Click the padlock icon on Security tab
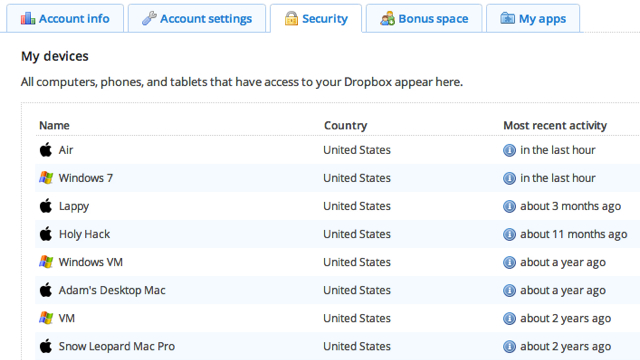 [291, 18]
